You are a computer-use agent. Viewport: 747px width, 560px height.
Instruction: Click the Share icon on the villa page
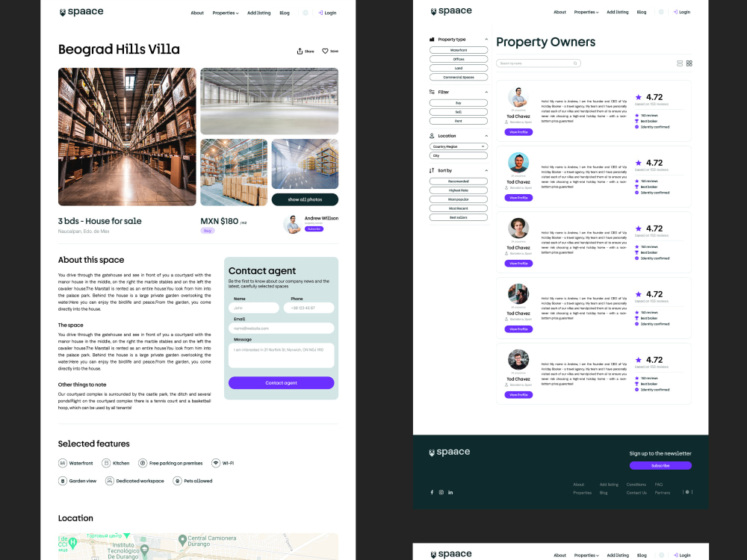click(300, 51)
